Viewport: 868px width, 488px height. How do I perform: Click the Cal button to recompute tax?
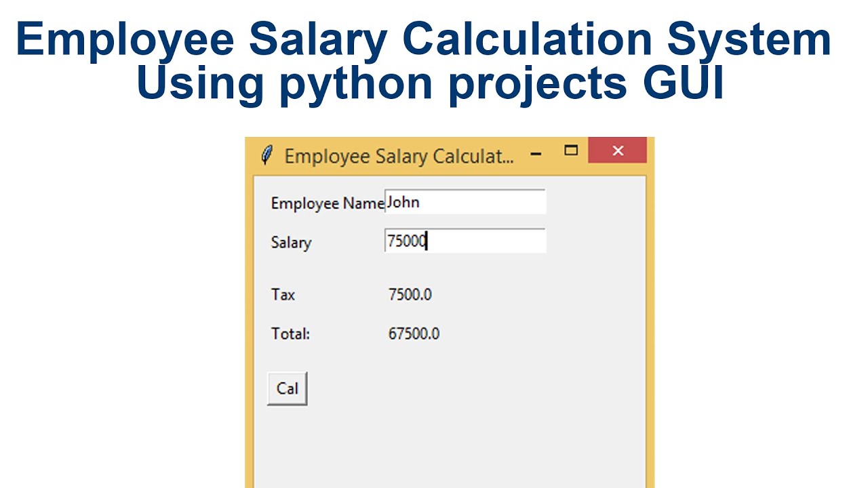point(288,388)
